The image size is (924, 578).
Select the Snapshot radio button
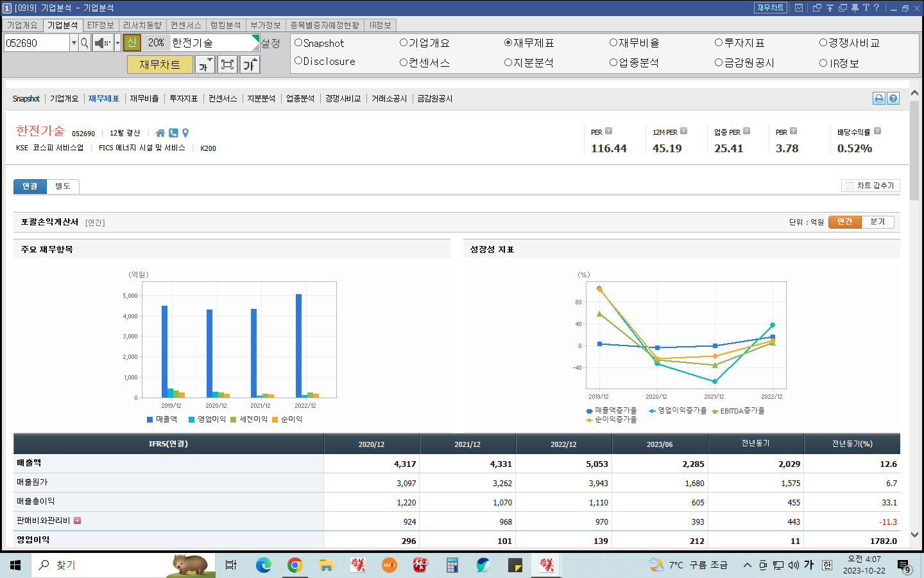298,42
